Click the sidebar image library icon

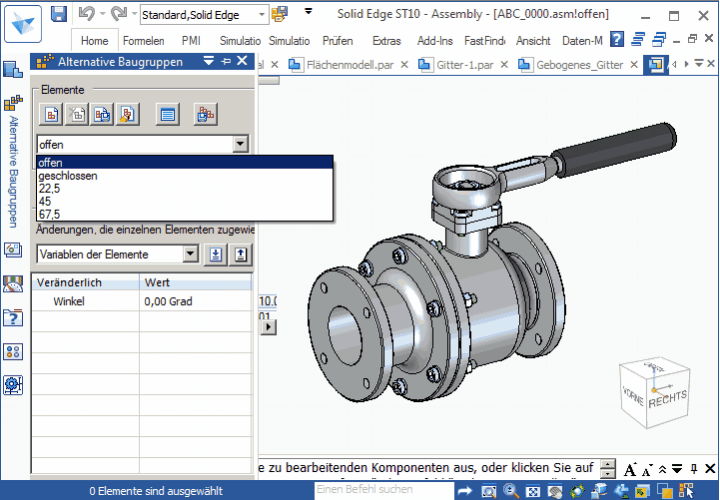[13, 250]
